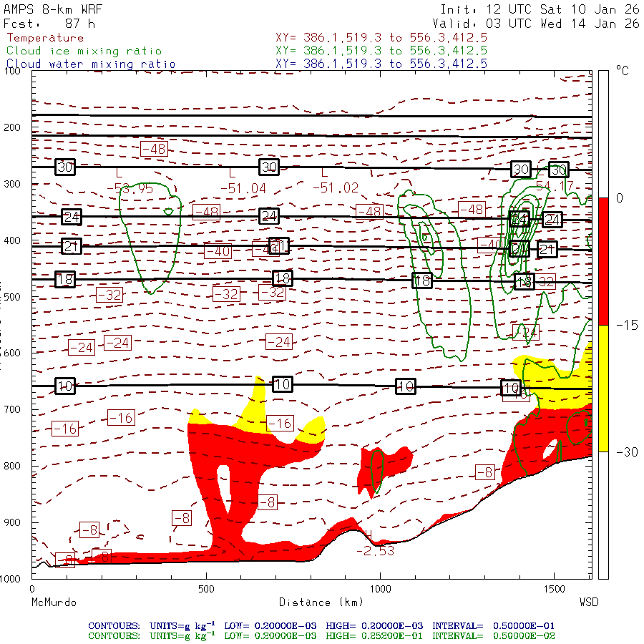This screenshot has width=644, height=644.
Task: Click the '700' pressure axis tick label
Action: coord(12,409)
